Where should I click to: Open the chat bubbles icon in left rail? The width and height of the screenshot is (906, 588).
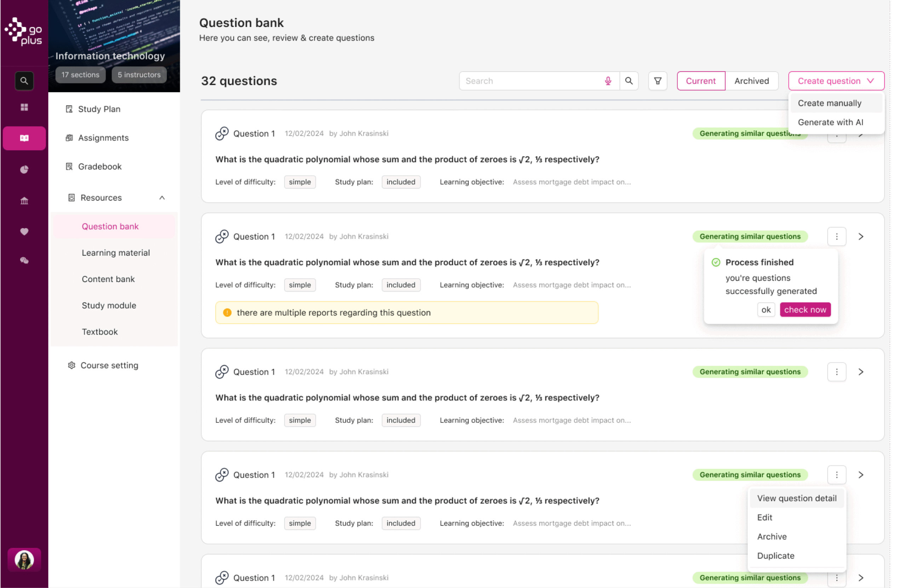click(x=24, y=261)
